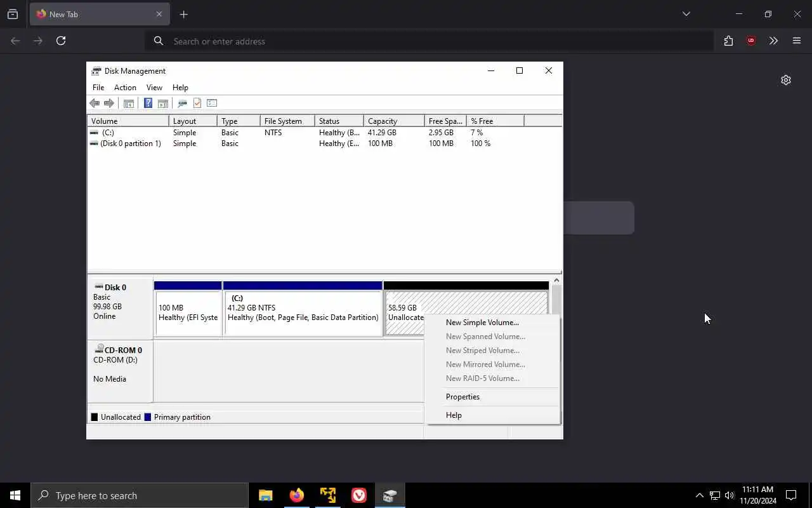Sort by the Volume column header
This screenshot has height=508, width=812.
tap(128, 121)
